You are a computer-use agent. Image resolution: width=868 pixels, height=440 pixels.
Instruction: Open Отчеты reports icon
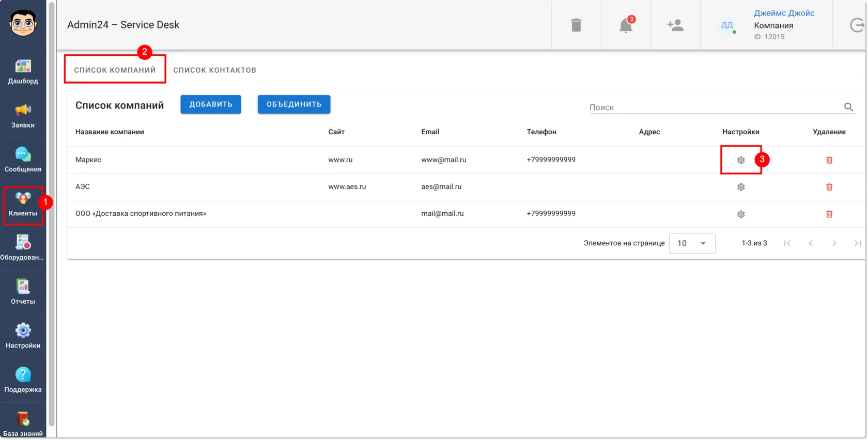[x=23, y=292]
